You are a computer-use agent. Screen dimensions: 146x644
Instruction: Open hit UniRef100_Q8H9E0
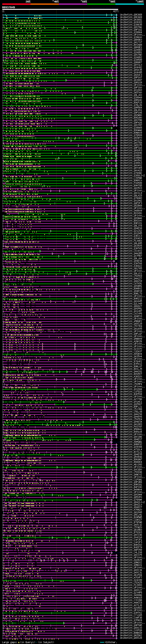[131, 40]
